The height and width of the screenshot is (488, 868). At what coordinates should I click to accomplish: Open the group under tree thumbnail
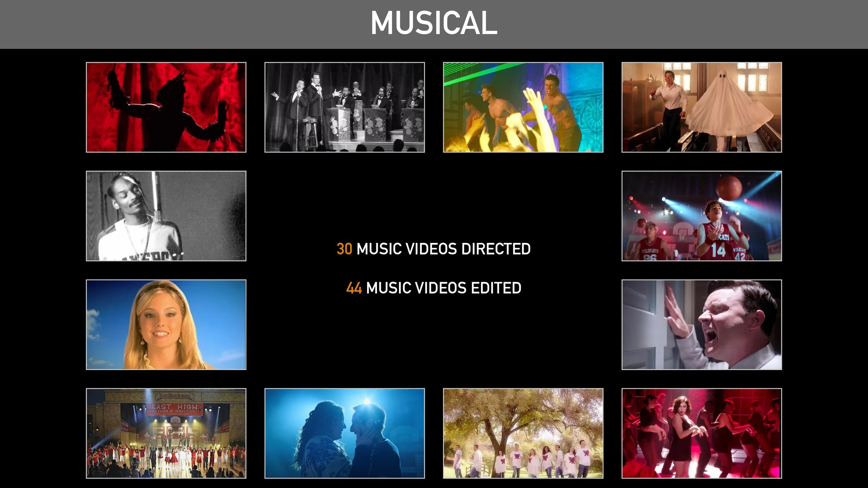click(x=523, y=433)
